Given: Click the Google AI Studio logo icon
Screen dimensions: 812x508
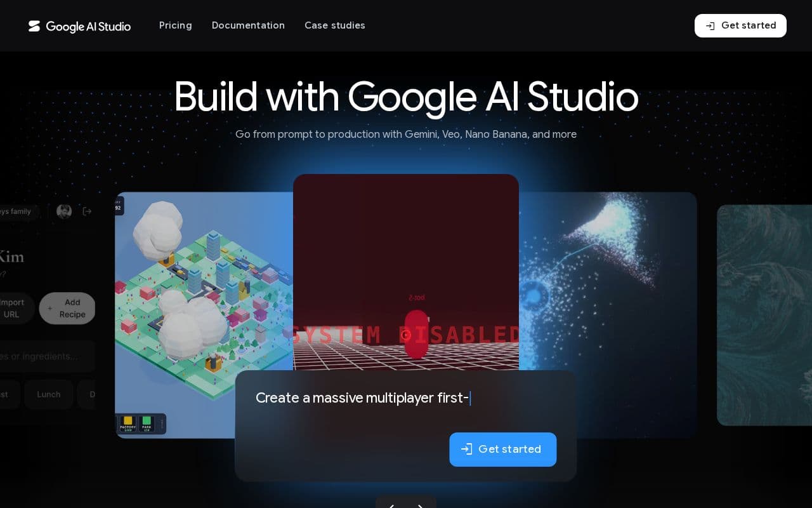Looking at the screenshot, I should [x=34, y=26].
